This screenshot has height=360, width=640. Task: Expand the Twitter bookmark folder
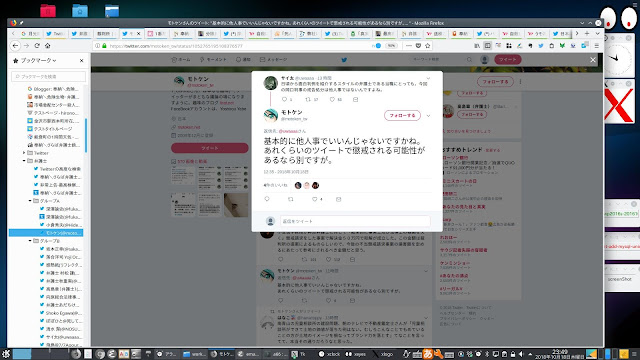[x=24, y=153]
